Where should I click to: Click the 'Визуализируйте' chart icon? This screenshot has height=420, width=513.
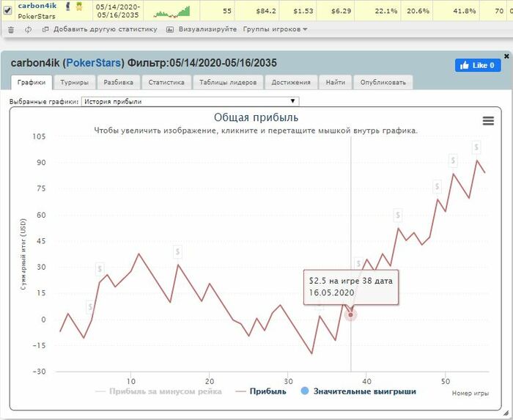click(x=169, y=29)
